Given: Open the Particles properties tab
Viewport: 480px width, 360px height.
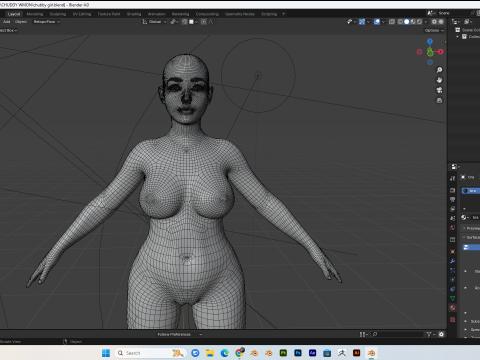Looking at the screenshot, I should (x=452, y=270).
